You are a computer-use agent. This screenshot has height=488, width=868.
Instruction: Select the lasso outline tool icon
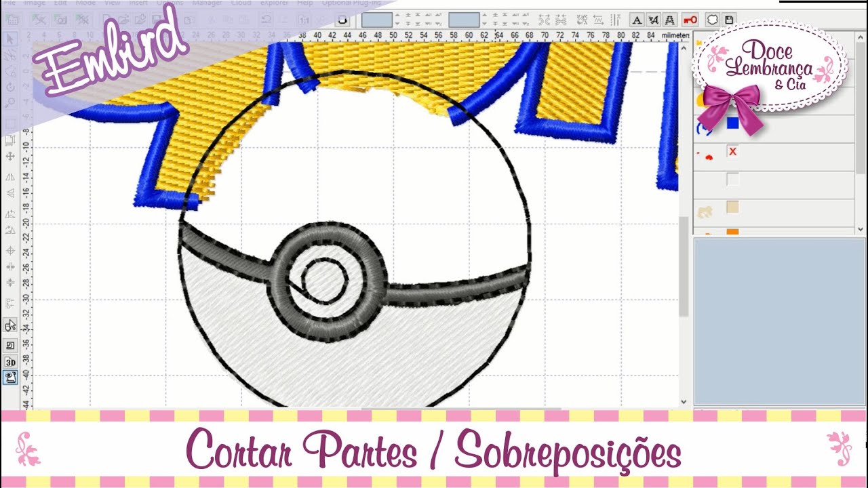click(x=713, y=20)
